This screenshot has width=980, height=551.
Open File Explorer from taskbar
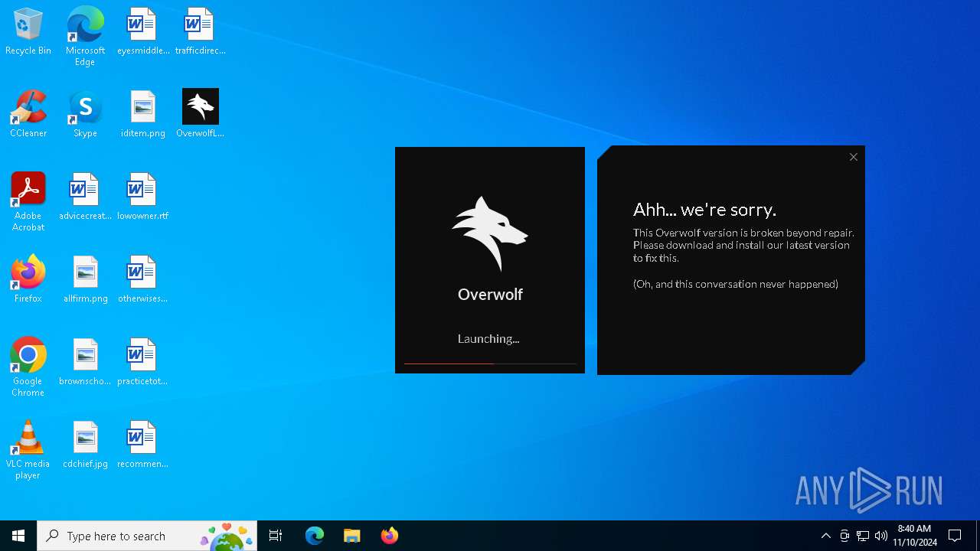351,536
